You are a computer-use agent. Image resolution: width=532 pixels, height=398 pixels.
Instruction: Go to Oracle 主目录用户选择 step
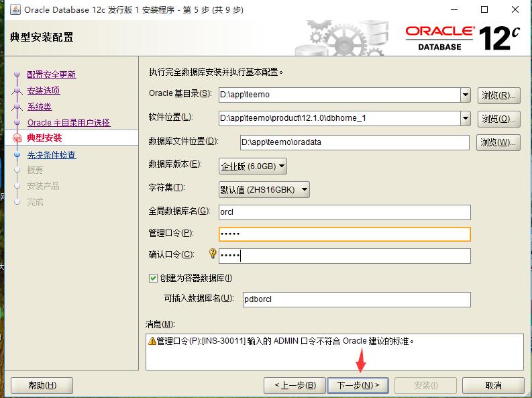(x=68, y=123)
